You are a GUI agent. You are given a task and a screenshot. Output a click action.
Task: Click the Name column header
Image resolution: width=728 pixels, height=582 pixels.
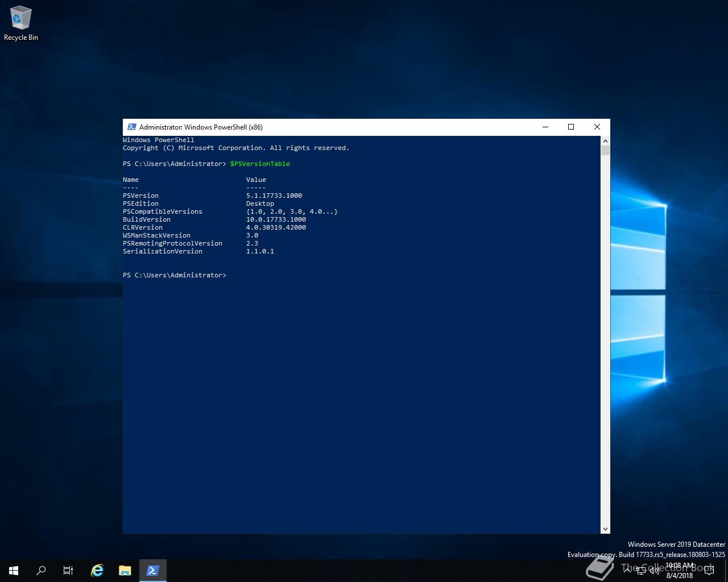(x=131, y=180)
